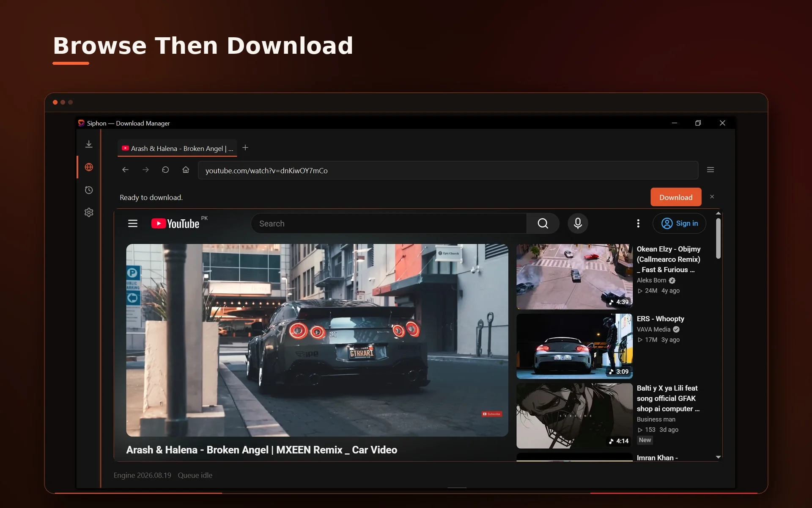Click the scrollbar up arrow
812x508 pixels.
point(718,213)
